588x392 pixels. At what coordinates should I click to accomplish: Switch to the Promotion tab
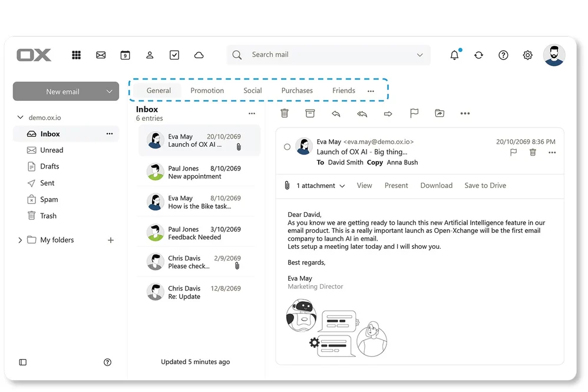[x=207, y=91]
